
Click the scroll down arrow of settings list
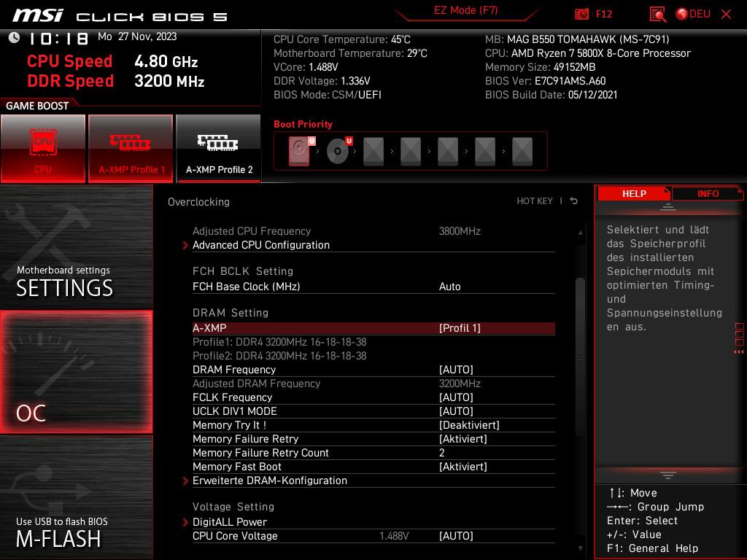pyautogui.click(x=580, y=548)
